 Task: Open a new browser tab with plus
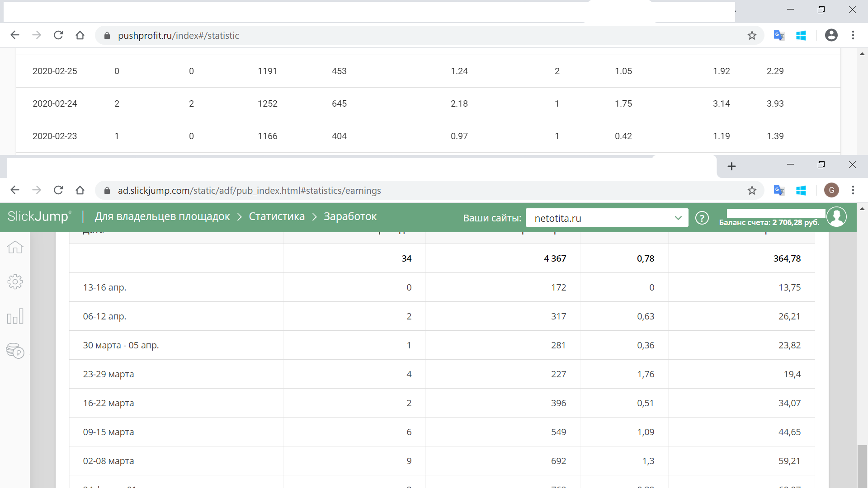click(x=731, y=166)
